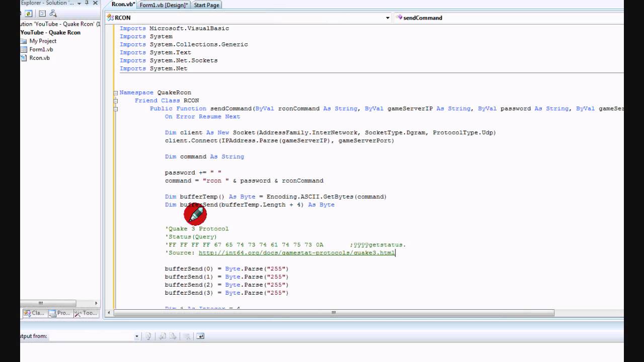This screenshot has width=644, height=362.
Task: Toggle Word Wrap icon in Output toolbar
Action: tap(200, 336)
